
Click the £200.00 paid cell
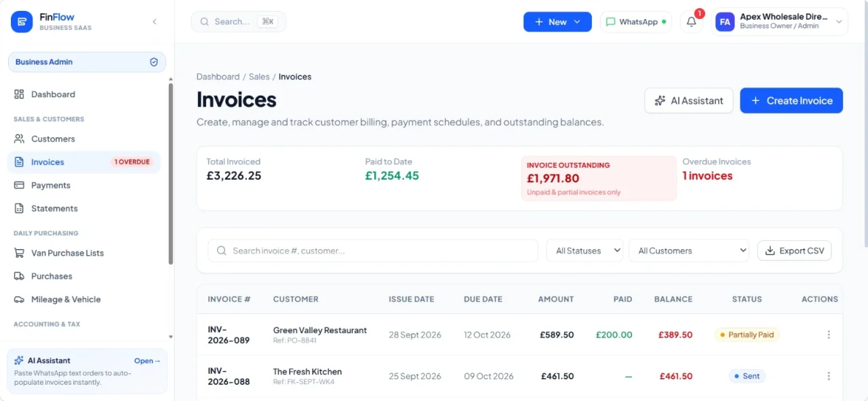tap(614, 335)
